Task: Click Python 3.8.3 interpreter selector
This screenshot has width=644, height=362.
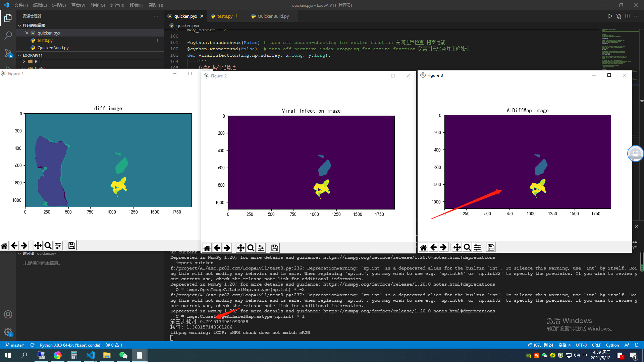Action: click(70, 345)
